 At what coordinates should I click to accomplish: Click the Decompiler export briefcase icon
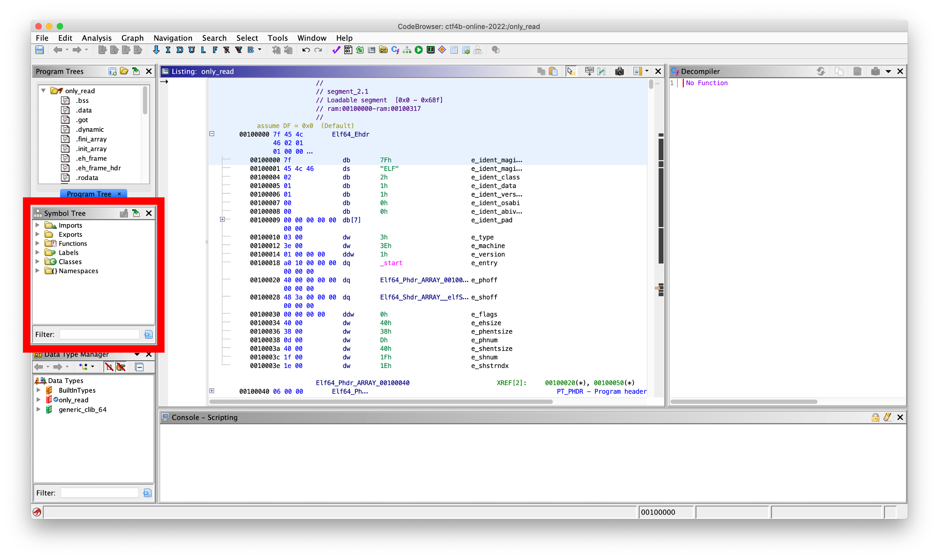[875, 71]
